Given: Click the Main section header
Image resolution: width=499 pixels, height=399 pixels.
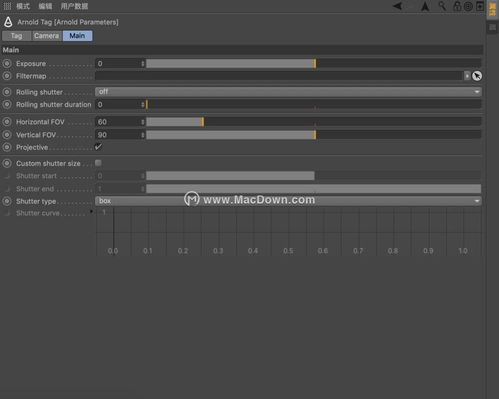Looking at the screenshot, I should 242,50.
